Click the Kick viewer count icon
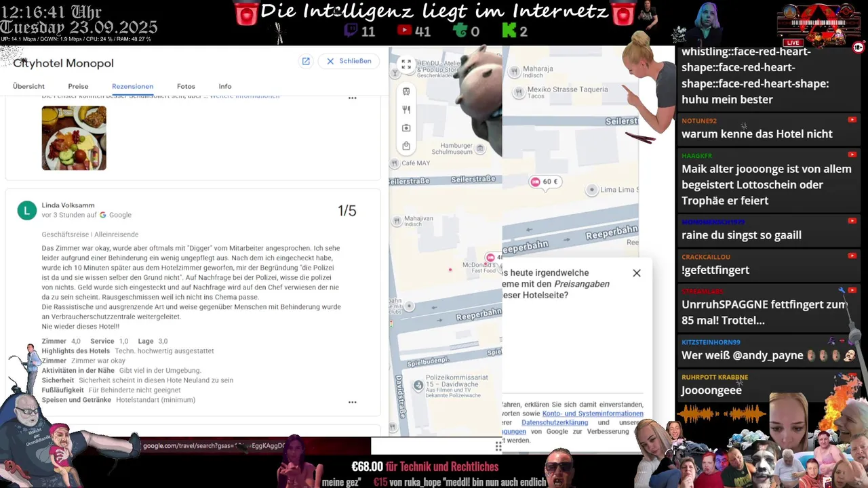868x488 pixels. [x=509, y=30]
